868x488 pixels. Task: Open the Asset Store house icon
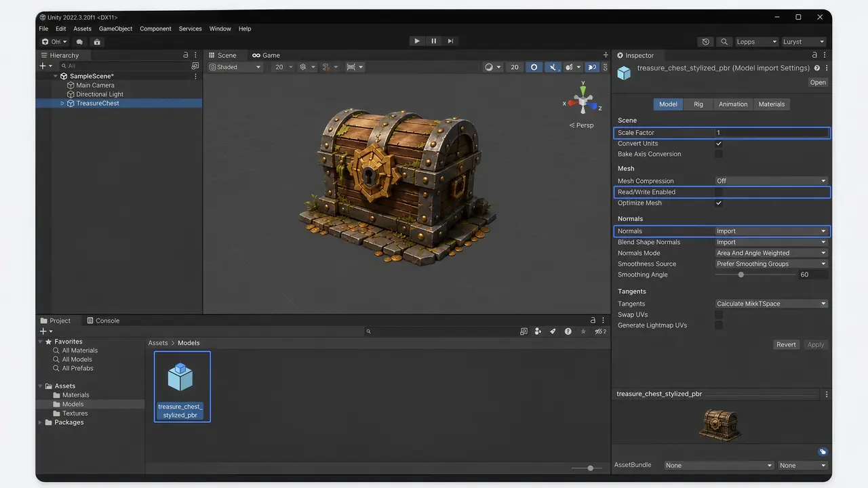(x=97, y=42)
